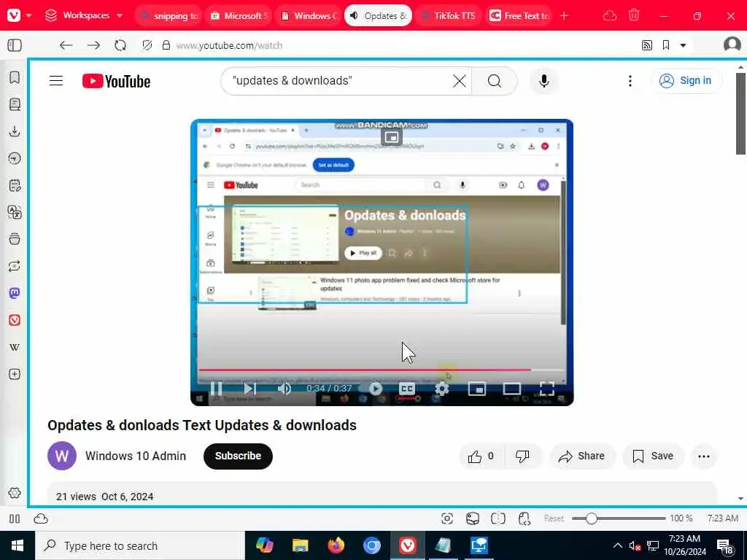Reload the current page
The height and width of the screenshot is (560, 747).
point(120,45)
